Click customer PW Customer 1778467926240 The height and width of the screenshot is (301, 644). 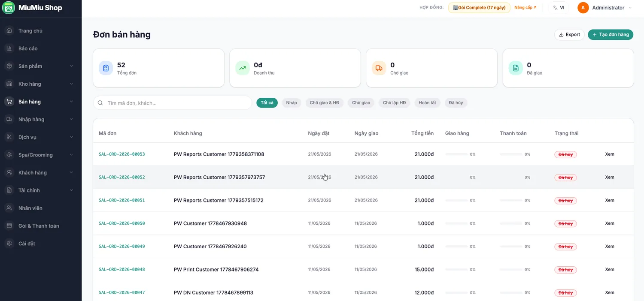click(x=210, y=247)
